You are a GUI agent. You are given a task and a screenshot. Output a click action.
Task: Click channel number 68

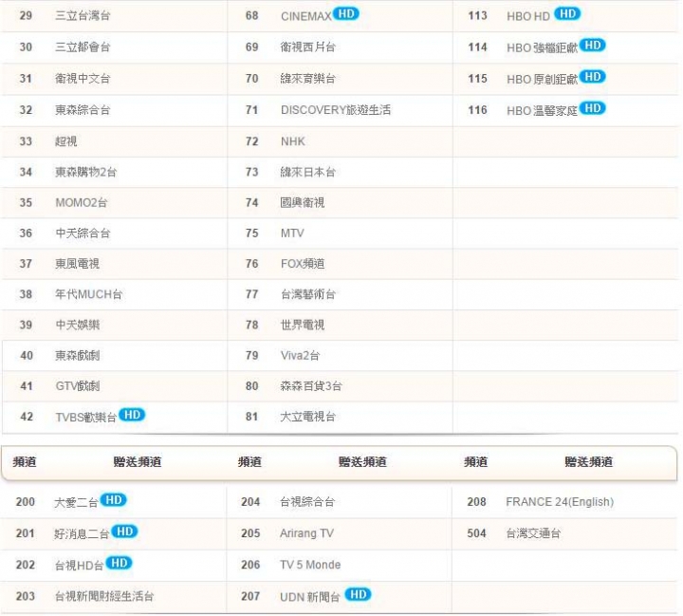[x=251, y=16]
